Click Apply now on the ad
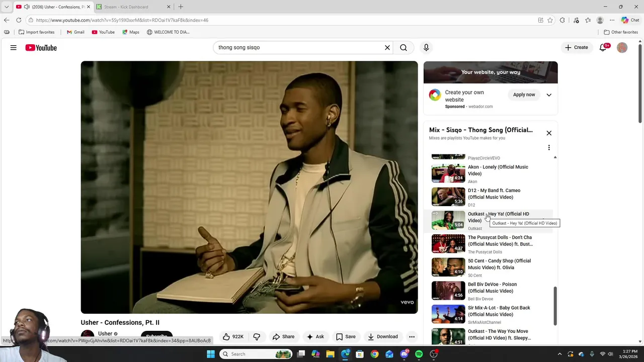Viewport: 644px width, 362px height. coord(524,95)
